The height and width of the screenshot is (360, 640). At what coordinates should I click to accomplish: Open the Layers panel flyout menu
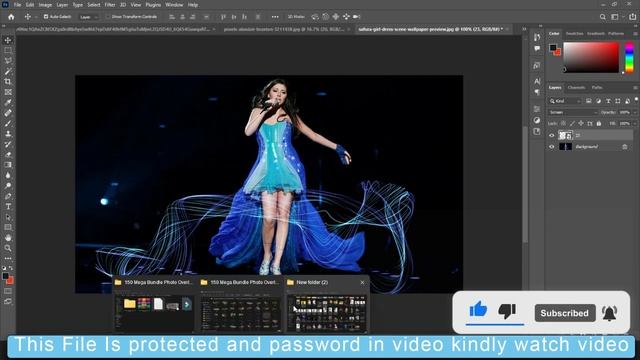(x=636, y=87)
